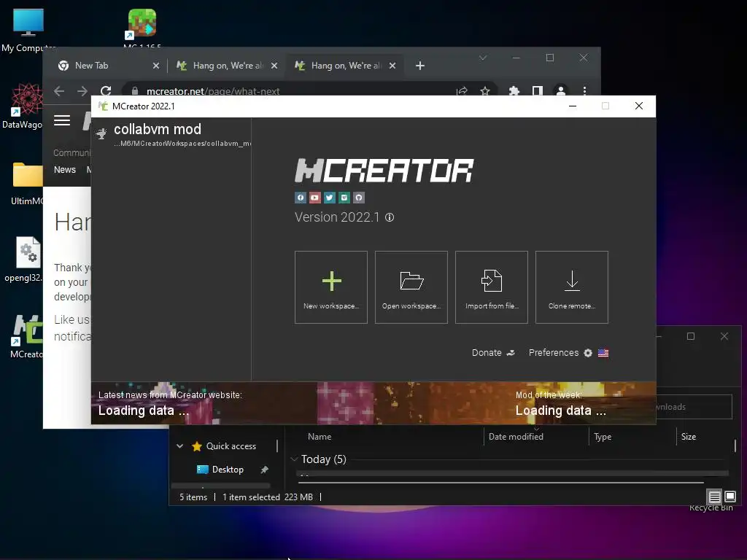The image size is (747, 560).
Task: Close the active Hang on tab in Chrome
Action: (x=392, y=66)
